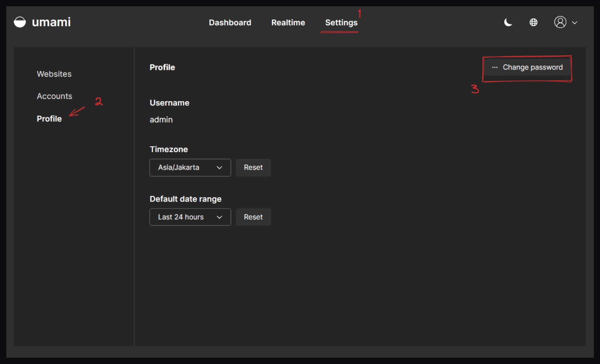Select the Settings tab in header
This screenshot has width=600, height=364.
coord(341,23)
